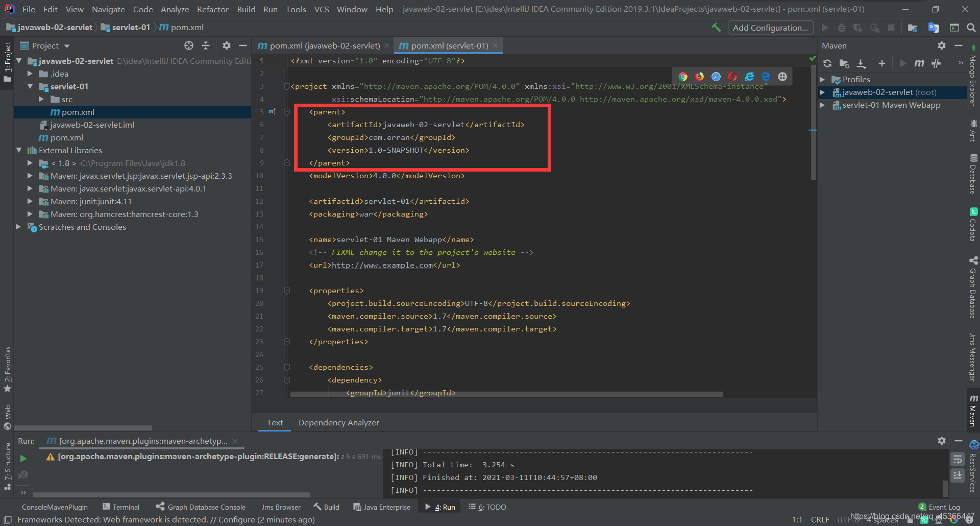Screen dimensions: 980x526
Task: Expand servlet-01 Maven Webapp node
Action: tap(822, 105)
